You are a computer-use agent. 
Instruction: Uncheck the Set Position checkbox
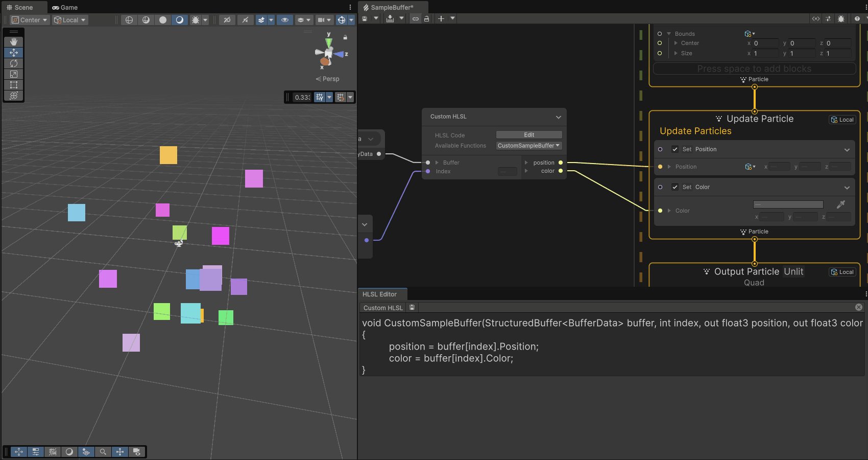(x=675, y=149)
